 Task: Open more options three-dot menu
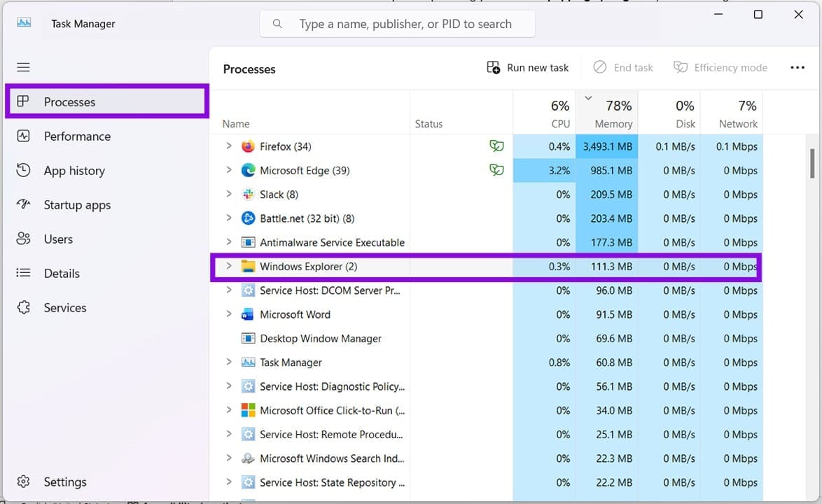tap(797, 68)
